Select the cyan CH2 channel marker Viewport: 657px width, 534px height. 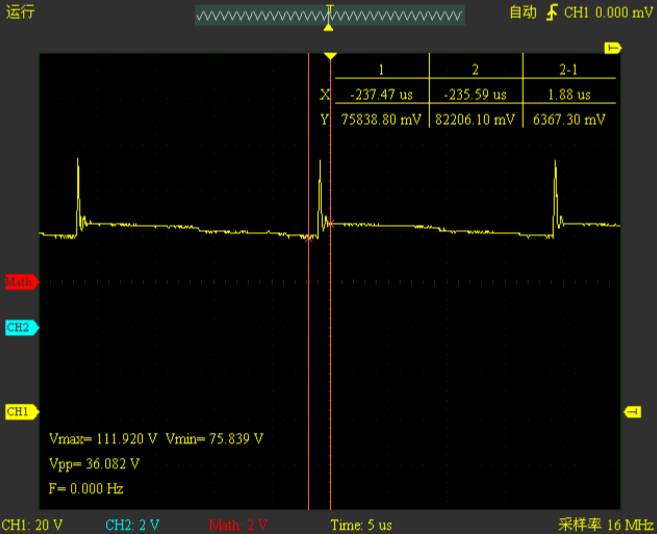tap(19, 327)
